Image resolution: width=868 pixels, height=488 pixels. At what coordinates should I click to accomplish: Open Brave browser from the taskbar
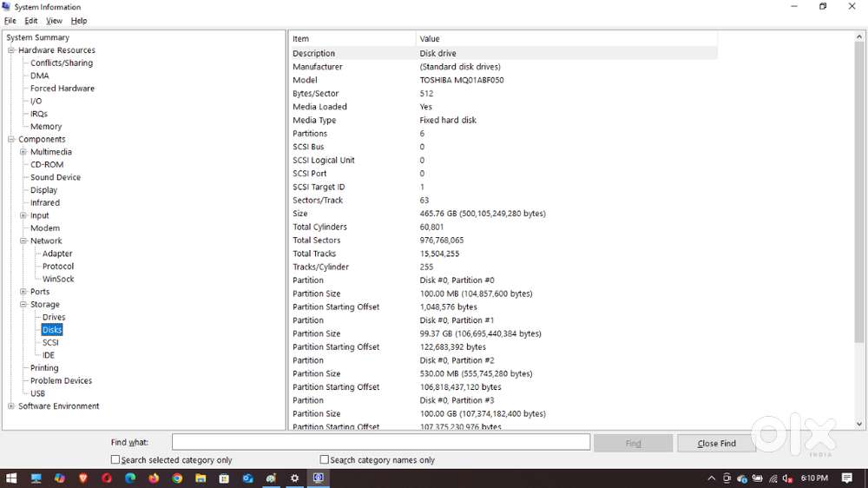83,478
